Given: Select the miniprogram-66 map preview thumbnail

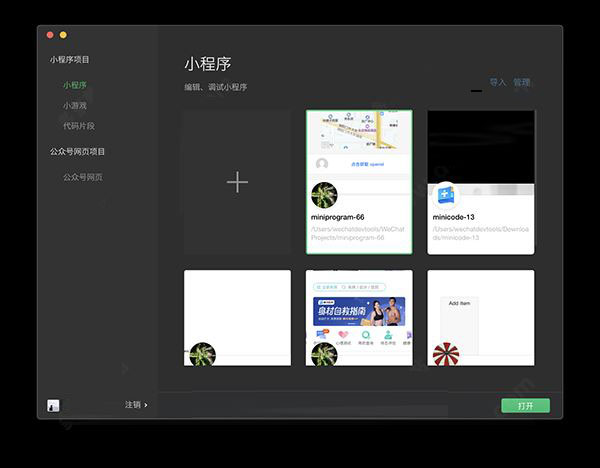Looking at the screenshot, I should [x=359, y=144].
